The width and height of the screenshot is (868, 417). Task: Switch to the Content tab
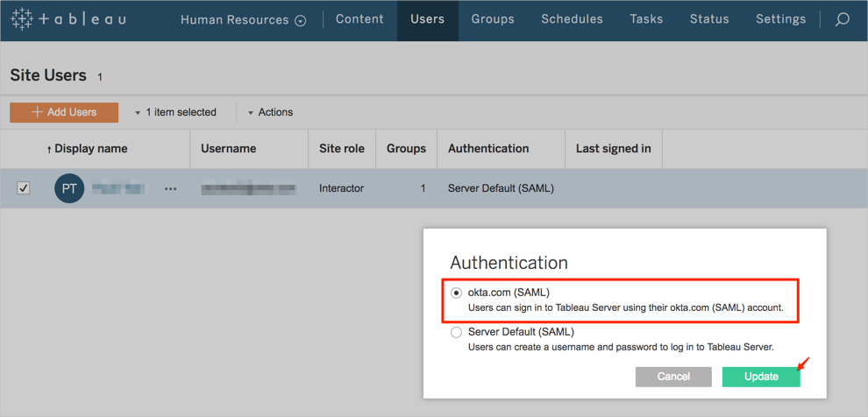(359, 19)
